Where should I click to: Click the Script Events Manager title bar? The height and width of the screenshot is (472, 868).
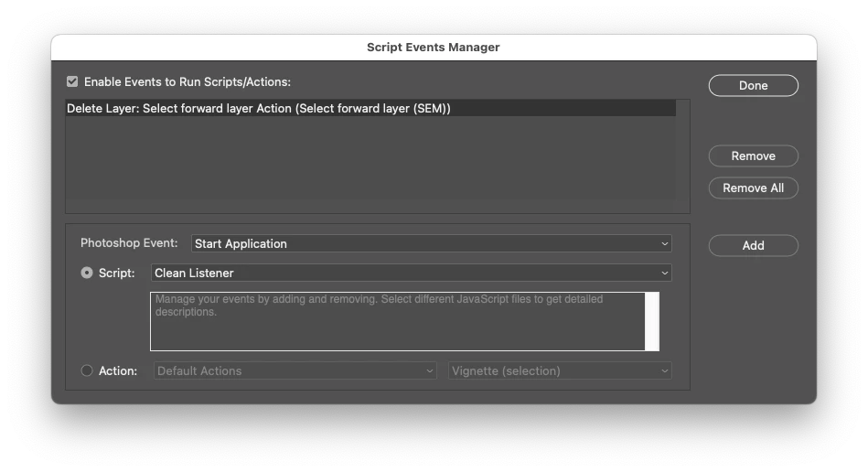(x=434, y=48)
